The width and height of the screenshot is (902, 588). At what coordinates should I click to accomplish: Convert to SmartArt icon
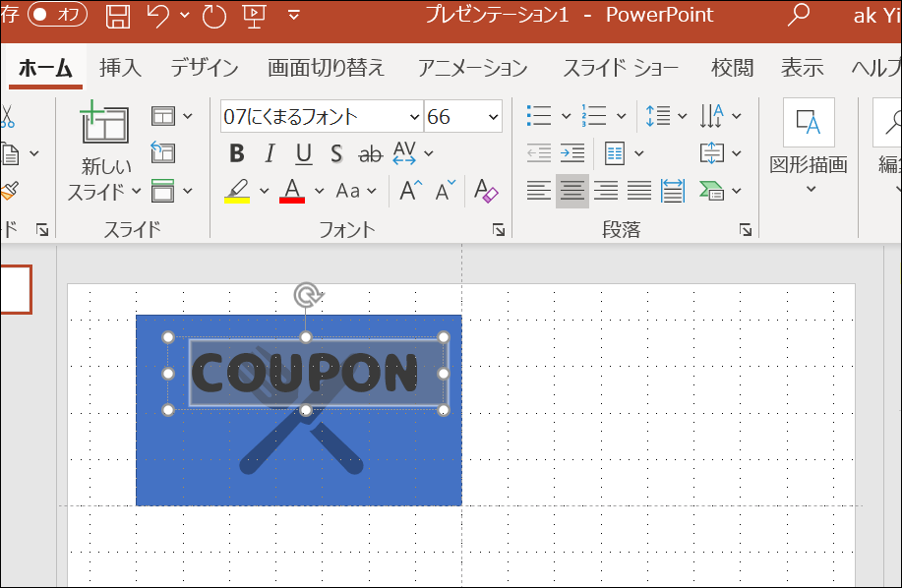coord(711,191)
